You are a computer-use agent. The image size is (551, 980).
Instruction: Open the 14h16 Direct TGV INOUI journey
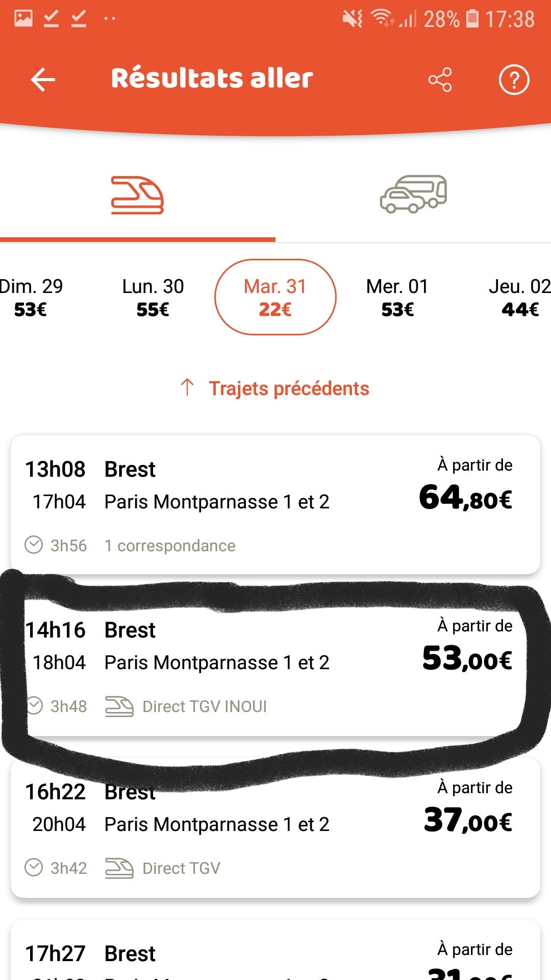204,664
